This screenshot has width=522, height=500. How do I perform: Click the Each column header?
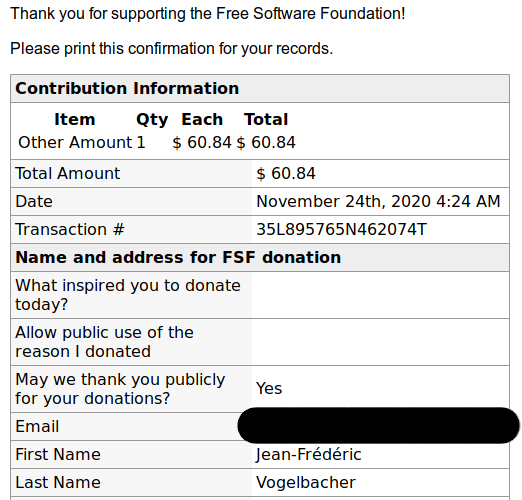coord(202,119)
